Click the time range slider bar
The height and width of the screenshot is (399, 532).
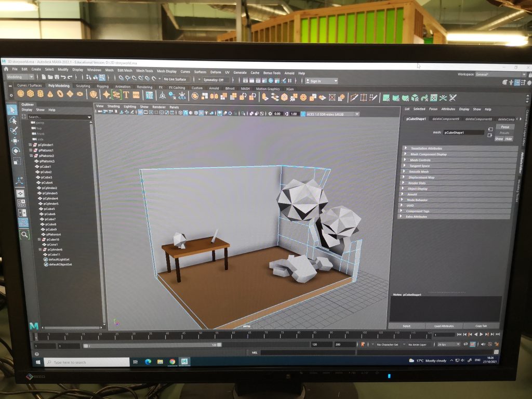[x=152, y=345]
